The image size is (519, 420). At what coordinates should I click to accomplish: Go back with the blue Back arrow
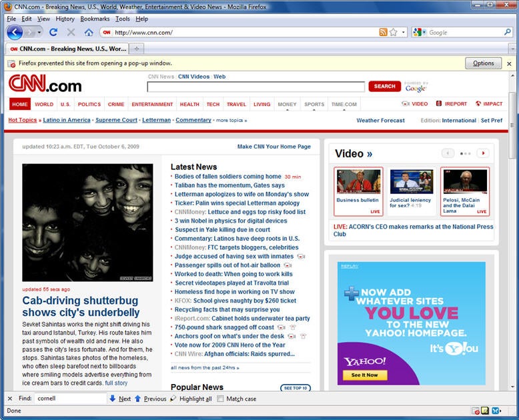15,33
